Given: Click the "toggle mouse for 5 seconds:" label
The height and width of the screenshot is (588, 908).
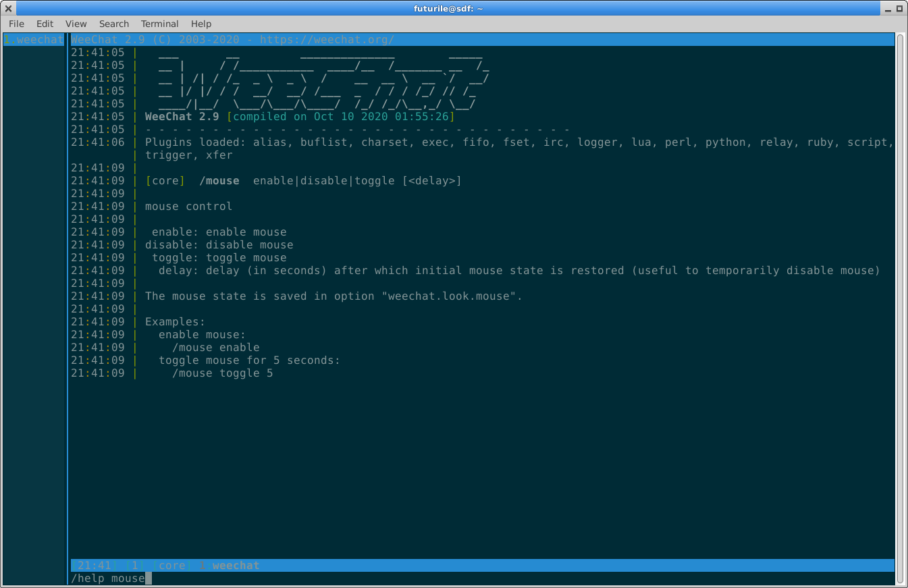Looking at the screenshot, I should [250, 360].
